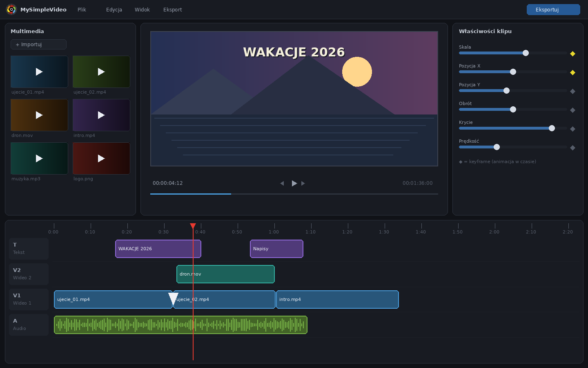588x368 pixels.
Task: Step back one frame in preview
Action: point(282,183)
